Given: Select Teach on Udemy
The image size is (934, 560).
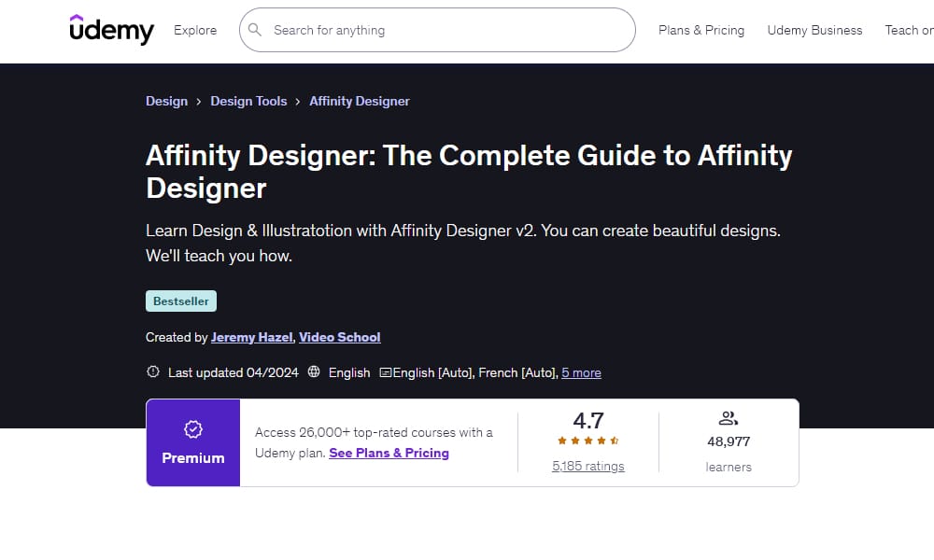Looking at the screenshot, I should pos(908,30).
